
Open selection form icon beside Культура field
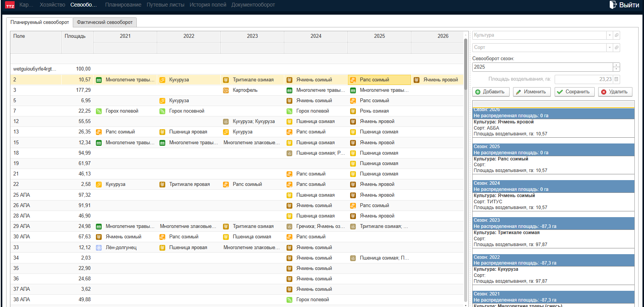click(617, 35)
